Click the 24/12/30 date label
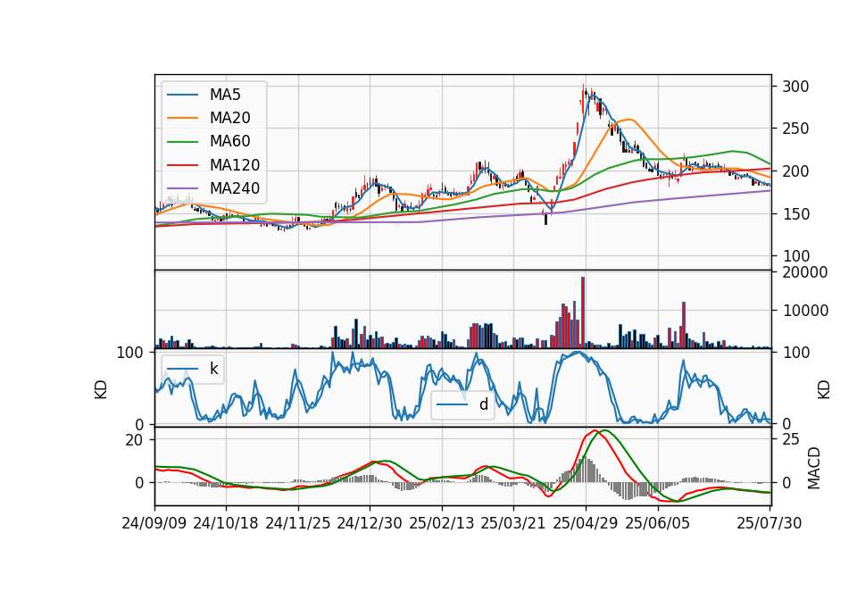 370,523
